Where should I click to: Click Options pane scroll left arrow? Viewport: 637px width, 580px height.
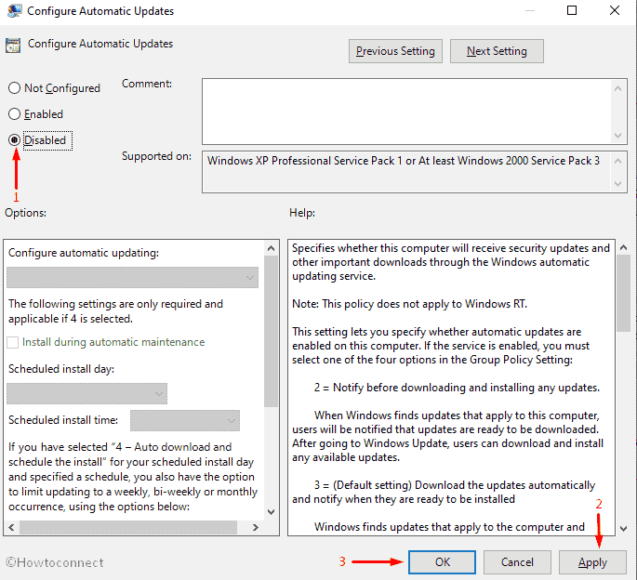[11, 528]
